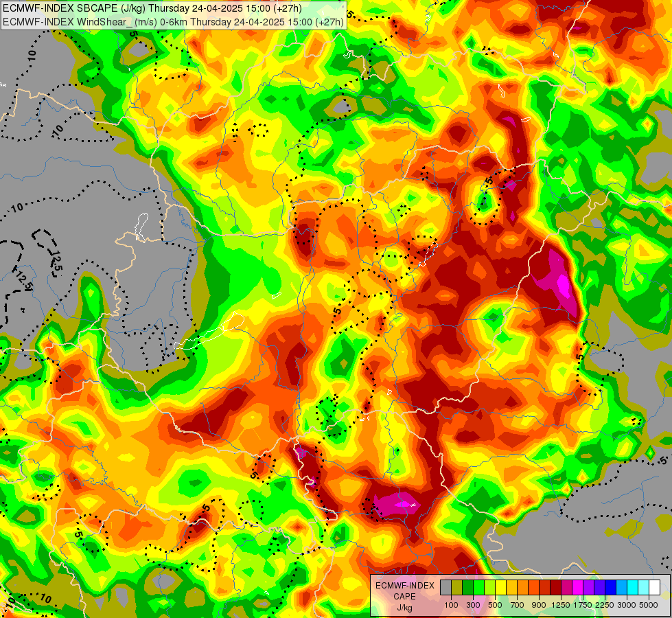Select the brick red swatch right of 900
The image size is (672, 618).
[545, 588]
